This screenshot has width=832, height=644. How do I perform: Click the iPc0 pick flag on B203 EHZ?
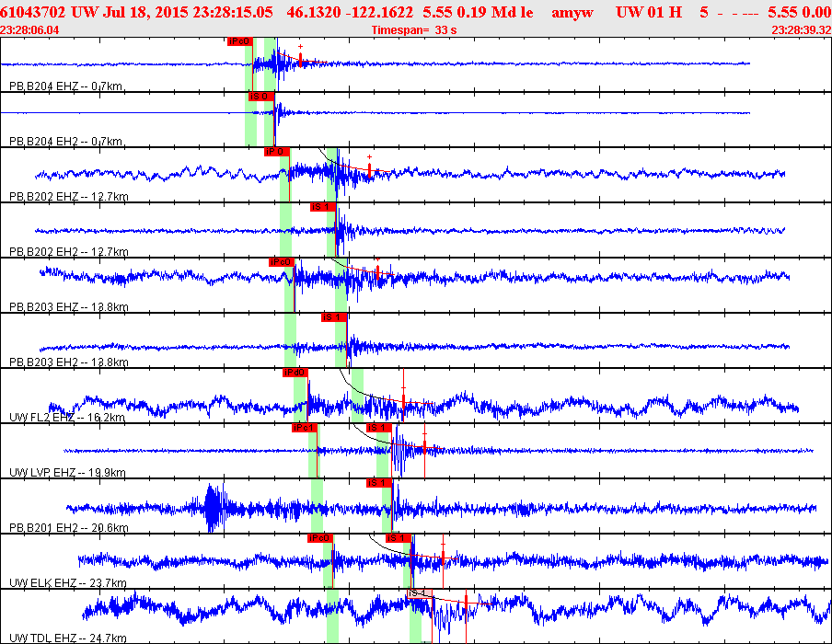281,262
